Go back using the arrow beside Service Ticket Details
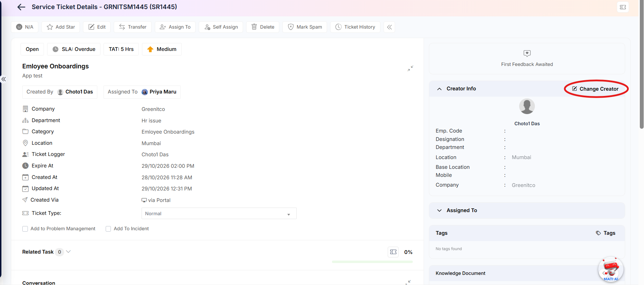The width and height of the screenshot is (644, 285). tap(21, 7)
